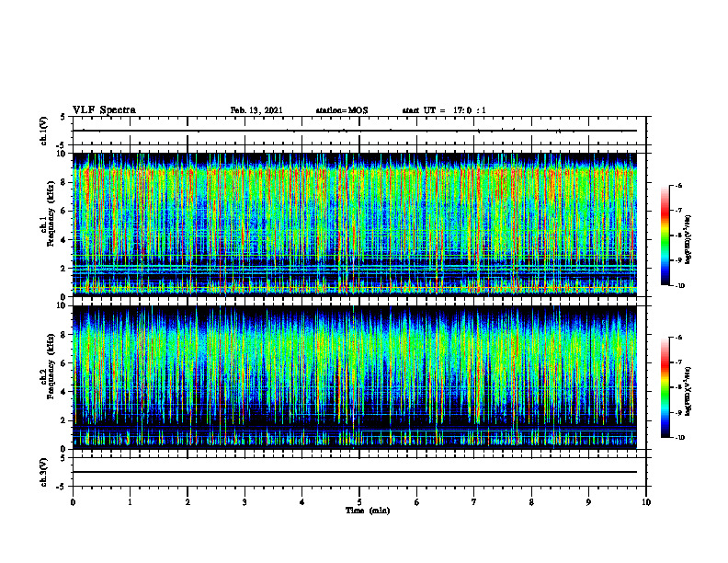Click the "-6" label on ch.1 color scale

pos(678,186)
